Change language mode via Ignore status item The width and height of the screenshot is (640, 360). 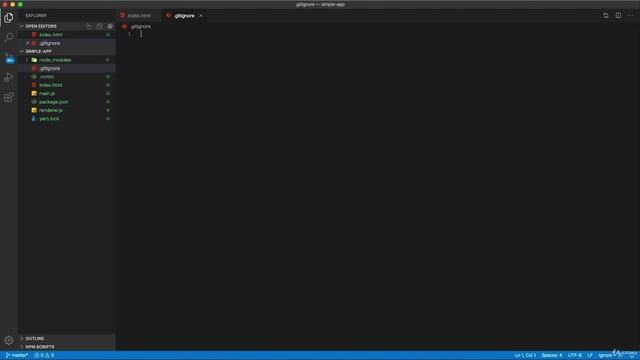point(605,356)
